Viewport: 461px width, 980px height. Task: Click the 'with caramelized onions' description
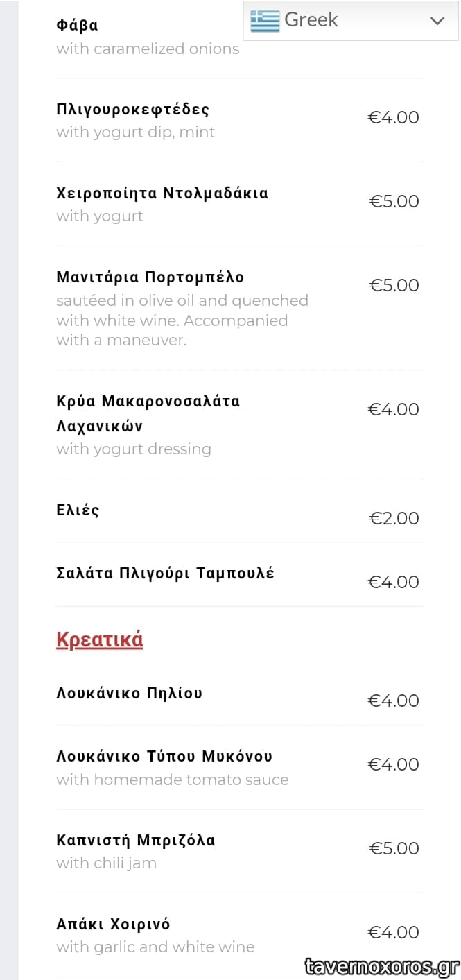point(148,49)
